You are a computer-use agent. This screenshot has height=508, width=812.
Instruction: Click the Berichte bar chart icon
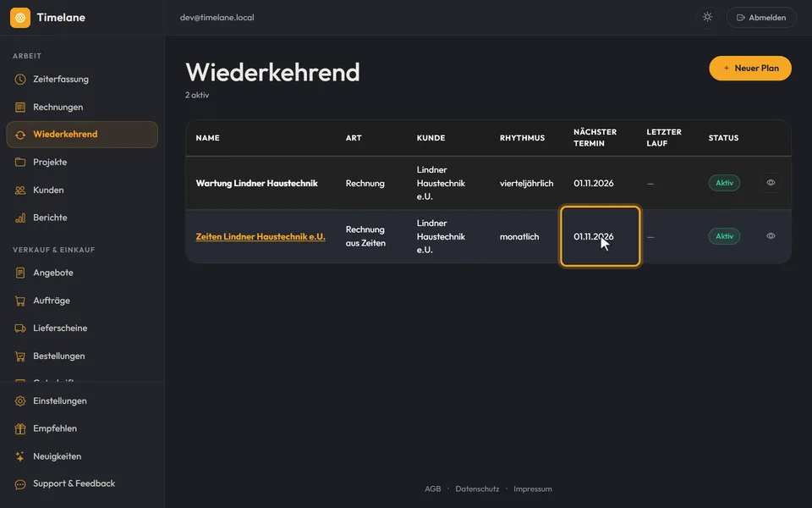point(20,218)
